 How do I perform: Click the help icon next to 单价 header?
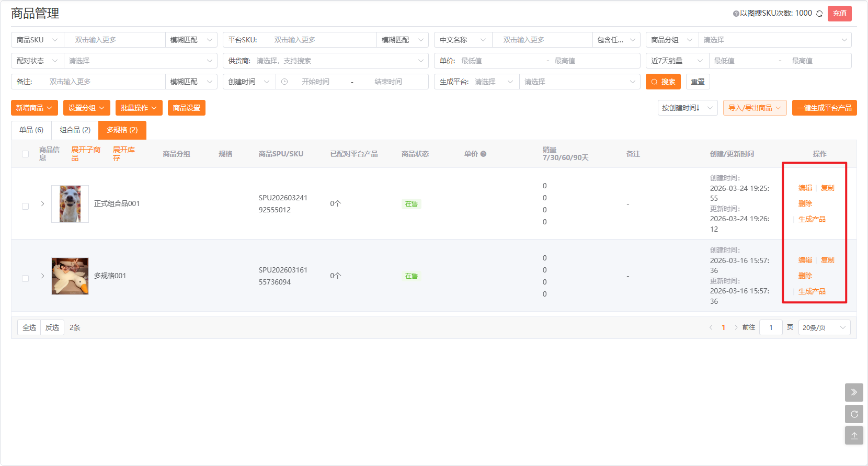click(483, 154)
